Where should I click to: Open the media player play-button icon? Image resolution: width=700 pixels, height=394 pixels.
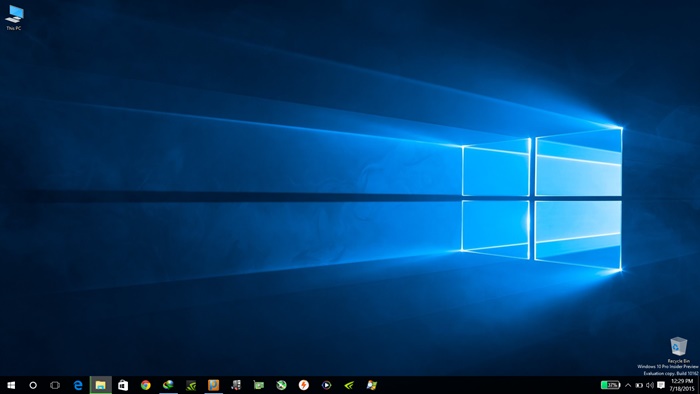(326, 385)
